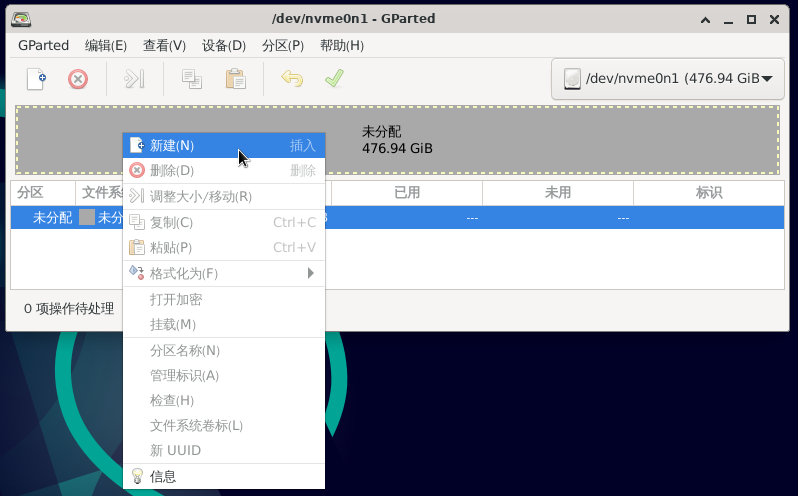Choose 文件系统卷标(L) in the context menu
Viewport: 798px width, 496px height.
[x=224, y=425]
